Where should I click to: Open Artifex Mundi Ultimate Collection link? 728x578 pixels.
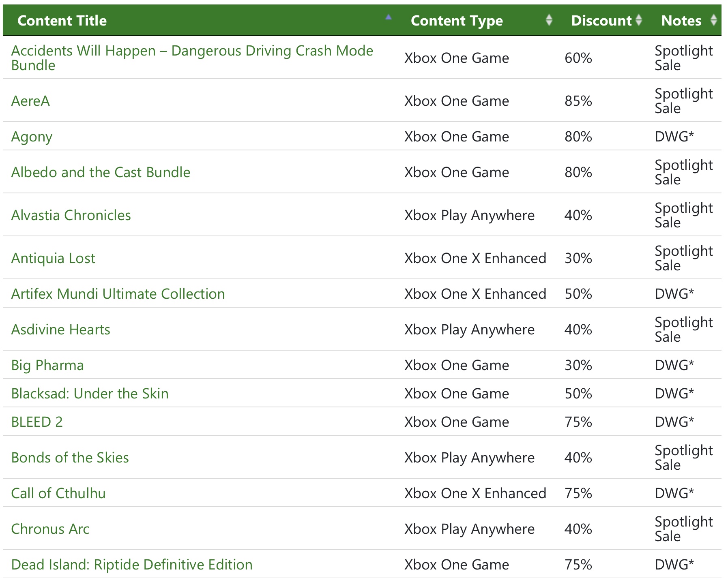[118, 294]
